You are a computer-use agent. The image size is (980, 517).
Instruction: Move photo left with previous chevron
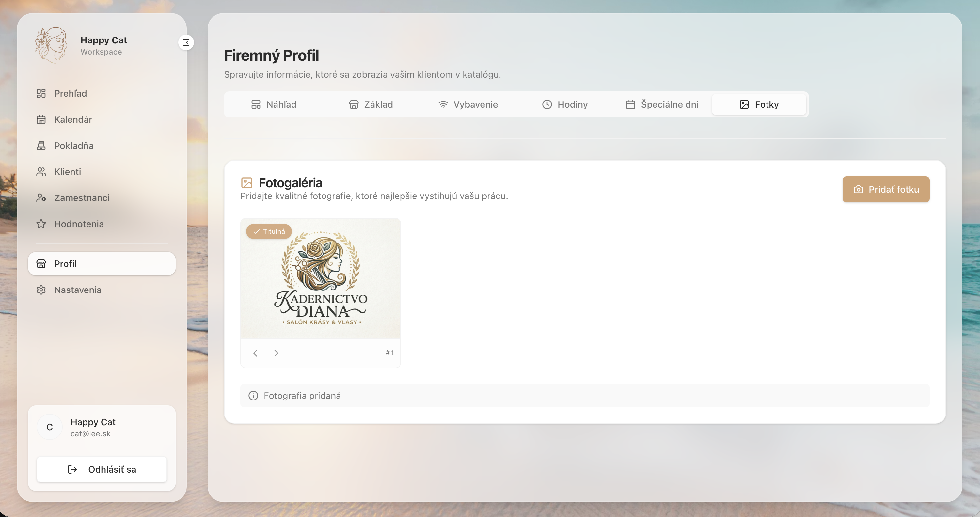[255, 353]
